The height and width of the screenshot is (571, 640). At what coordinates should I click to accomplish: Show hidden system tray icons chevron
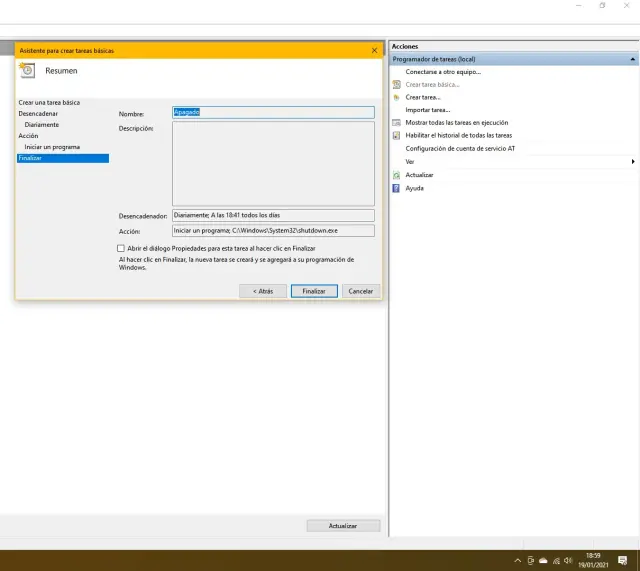(x=517, y=560)
